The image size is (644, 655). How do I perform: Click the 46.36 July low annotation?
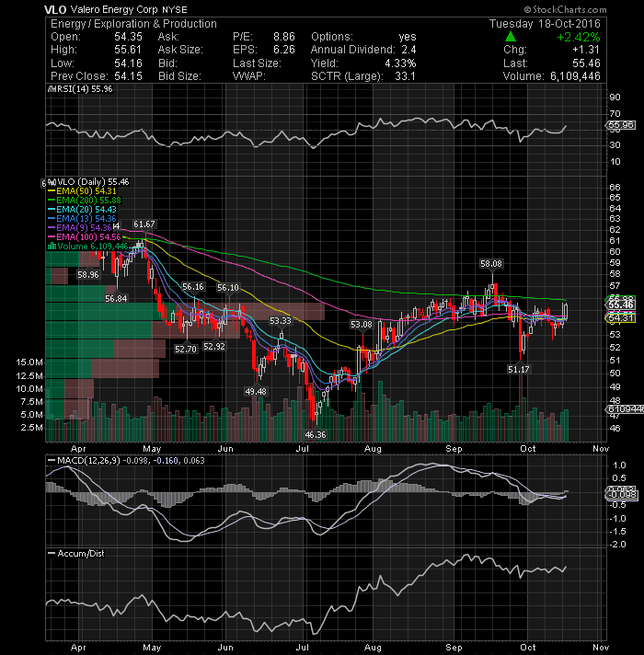(316, 434)
